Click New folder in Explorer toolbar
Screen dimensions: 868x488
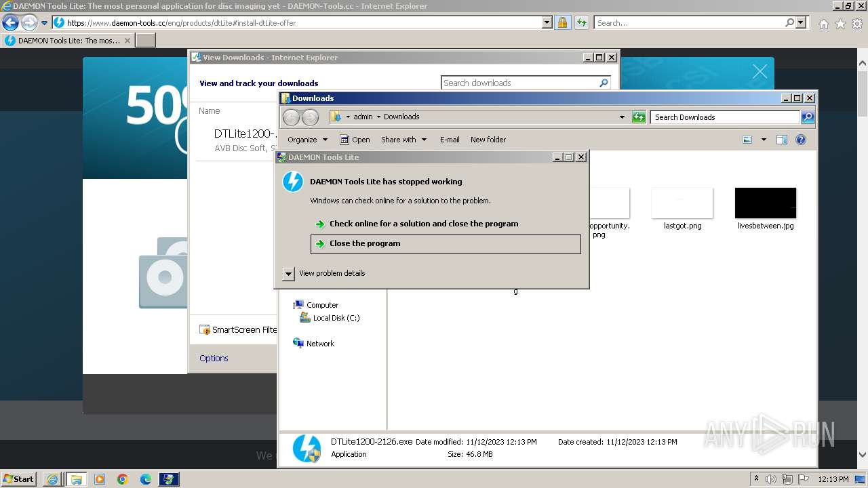coord(488,140)
